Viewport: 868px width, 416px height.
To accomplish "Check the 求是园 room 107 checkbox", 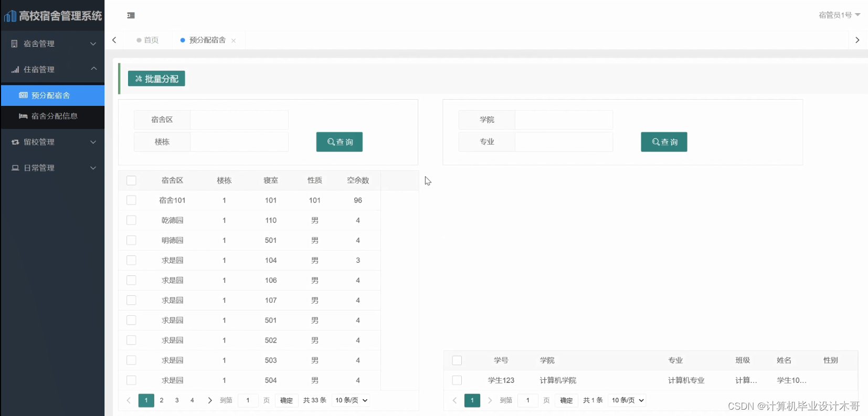I will pos(131,300).
